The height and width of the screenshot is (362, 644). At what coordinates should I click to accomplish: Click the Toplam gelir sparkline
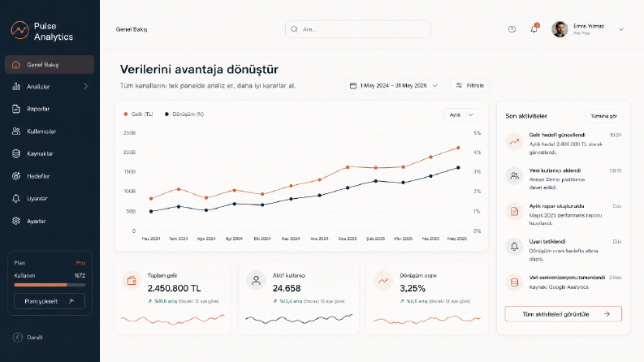172,319
